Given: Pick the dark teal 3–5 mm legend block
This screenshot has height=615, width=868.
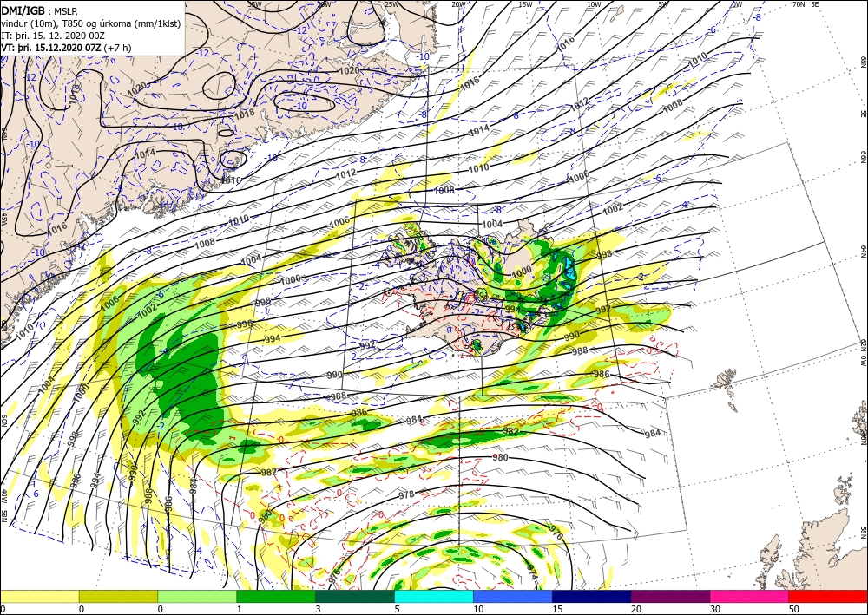Looking at the screenshot, I should (x=355, y=596).
